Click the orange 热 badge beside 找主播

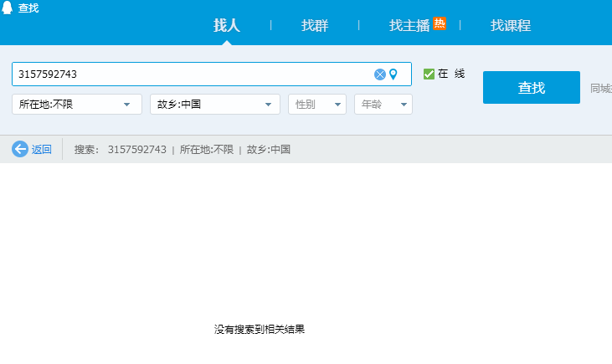click(x=440, y=23)
